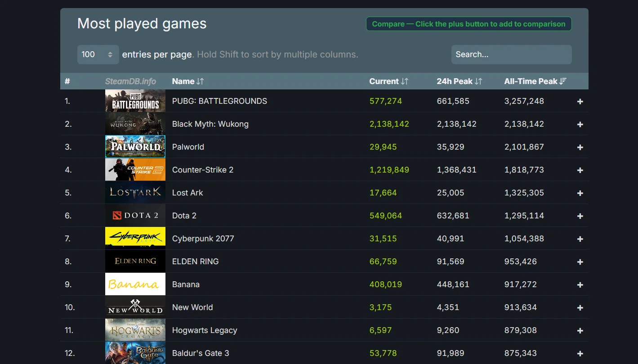Click the Palworld game thumbnail
The height and width of the screenshot is (364, 638).
[x=135, y=146]
